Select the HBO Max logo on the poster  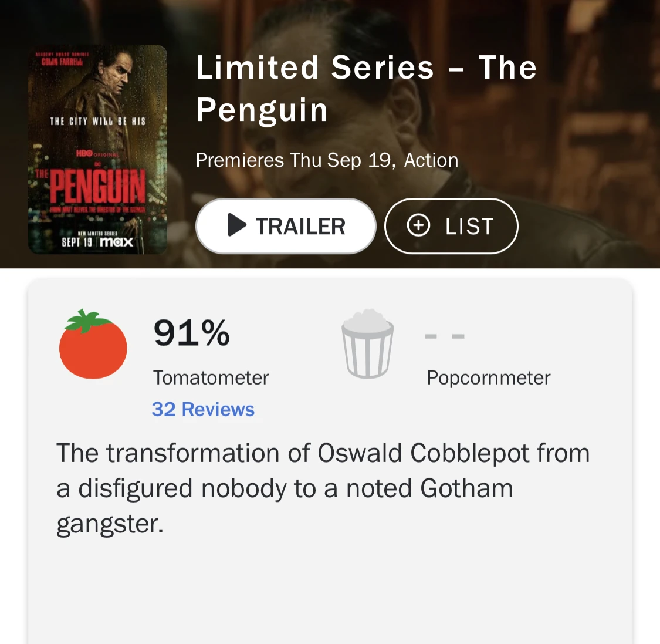point(116,241)
